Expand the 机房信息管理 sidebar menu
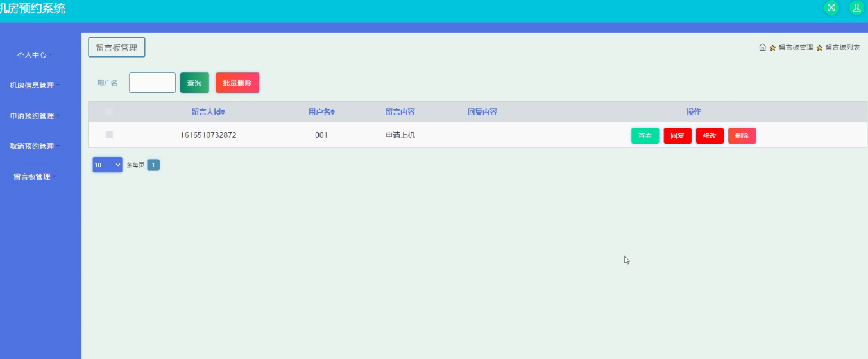The image size is (868, 359). click(35, 85)
